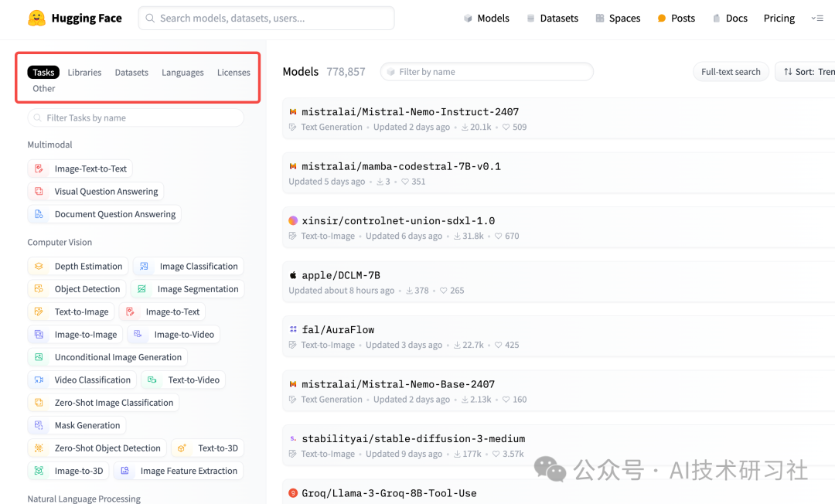Click the Full-text search button
Screen dimensions: 835x504
click(x=731, y=72)
